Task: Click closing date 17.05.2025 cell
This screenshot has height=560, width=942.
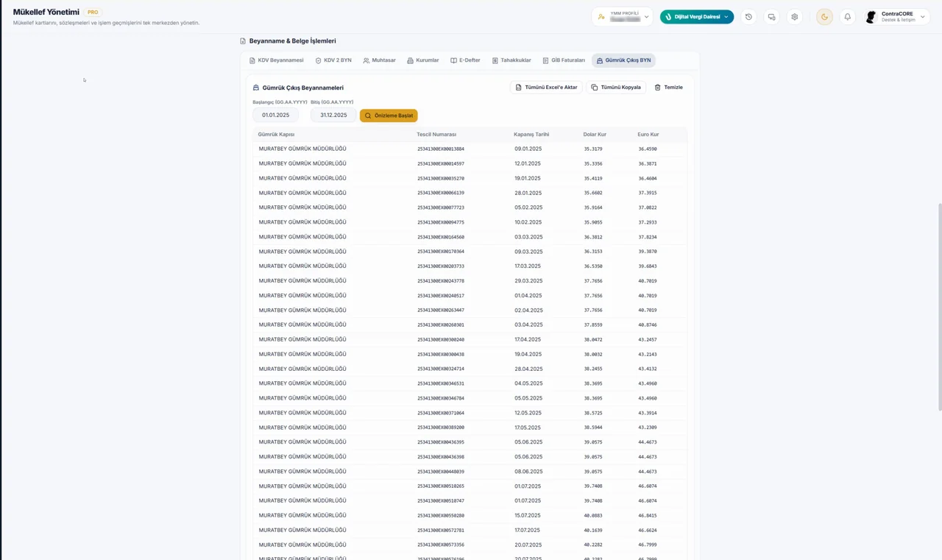Action: 528,428
